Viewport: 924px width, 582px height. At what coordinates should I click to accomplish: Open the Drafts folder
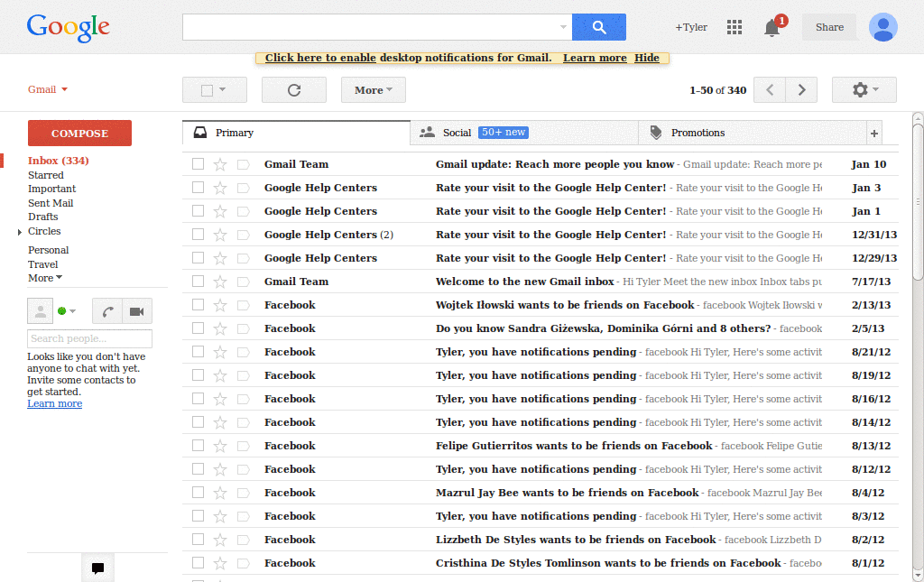click(x=43, y=217)
